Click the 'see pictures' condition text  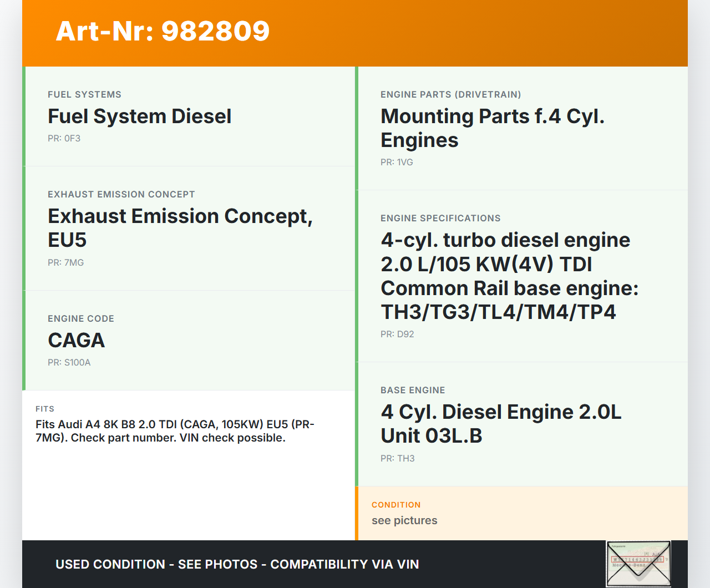pos(404,521)
